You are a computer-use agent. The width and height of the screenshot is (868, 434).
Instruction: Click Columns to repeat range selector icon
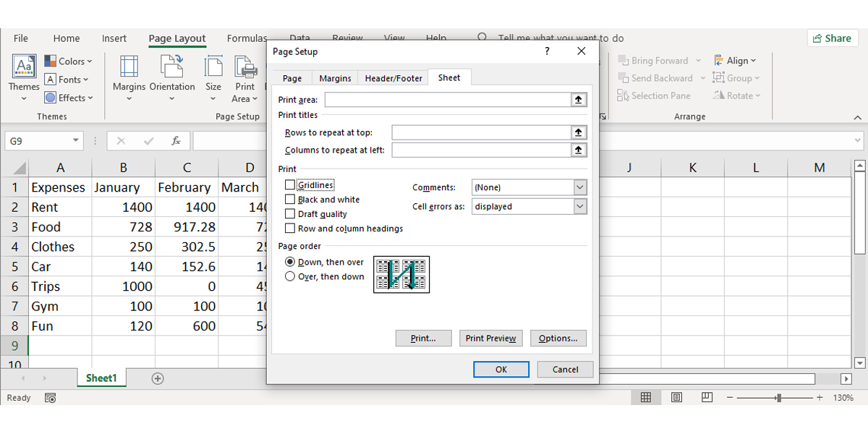[579, 150]
